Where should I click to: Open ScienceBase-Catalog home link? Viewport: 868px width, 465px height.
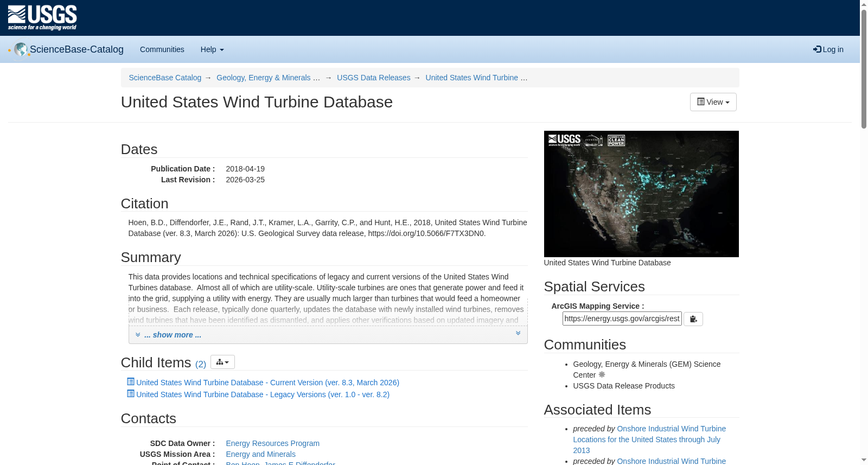tap(76, 49)
